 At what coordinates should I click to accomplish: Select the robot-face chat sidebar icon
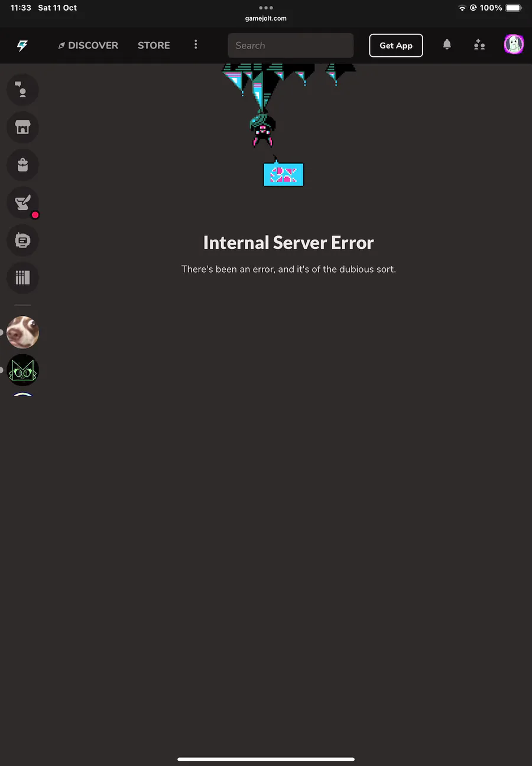point(22,240)
